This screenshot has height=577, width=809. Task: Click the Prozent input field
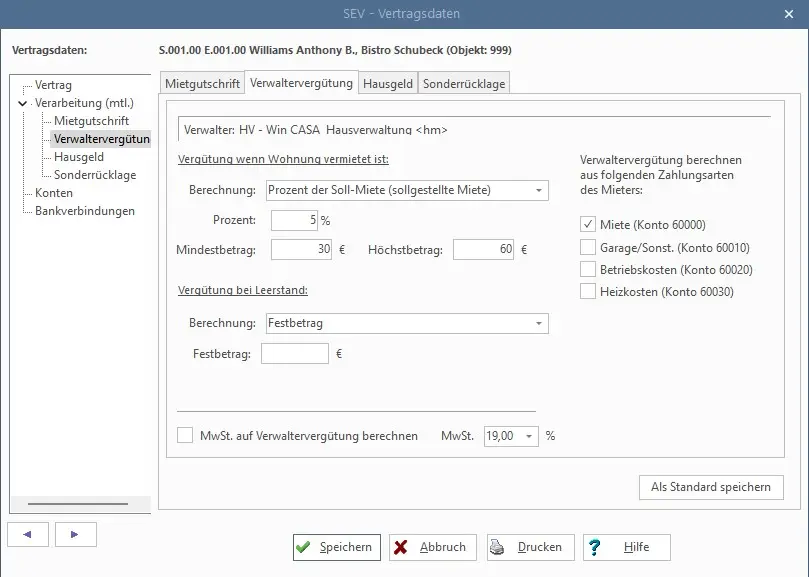click(x=294, y=220)
